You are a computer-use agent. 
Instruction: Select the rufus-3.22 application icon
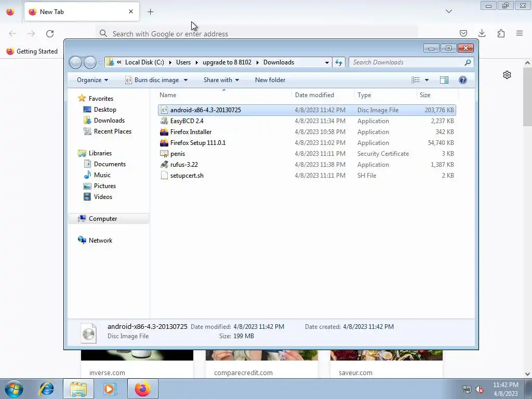click(164, 164)
